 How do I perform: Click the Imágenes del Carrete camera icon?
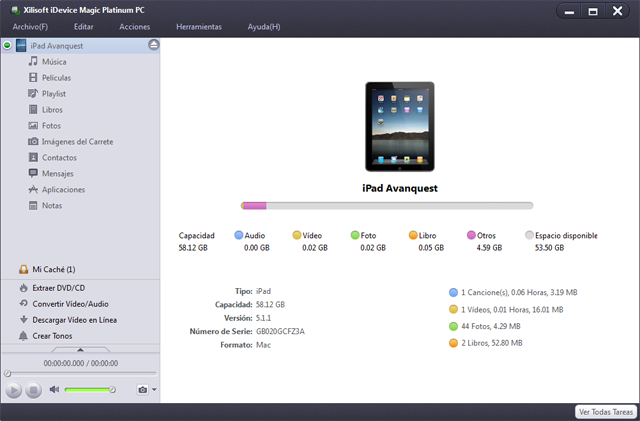coord(33,141)
